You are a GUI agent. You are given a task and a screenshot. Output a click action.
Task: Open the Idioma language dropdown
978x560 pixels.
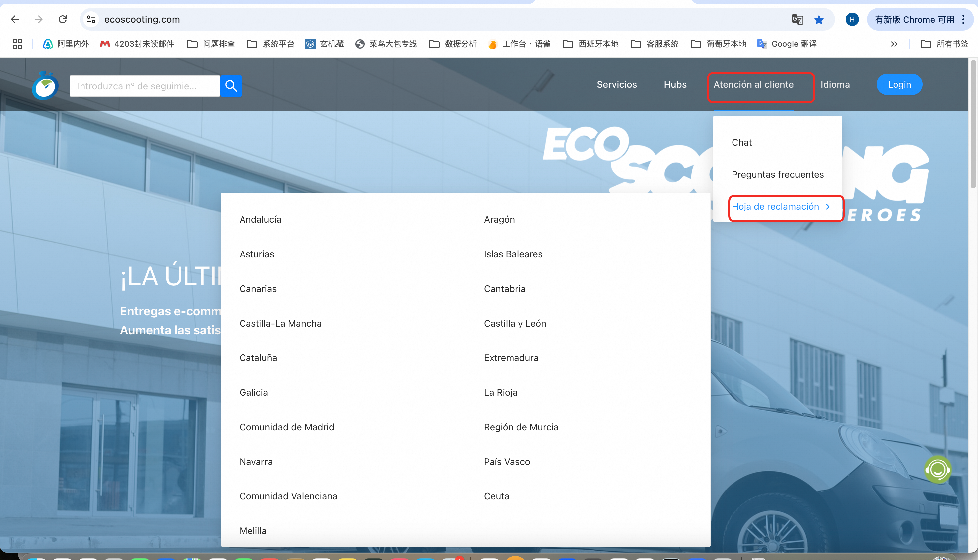point(835,84)
